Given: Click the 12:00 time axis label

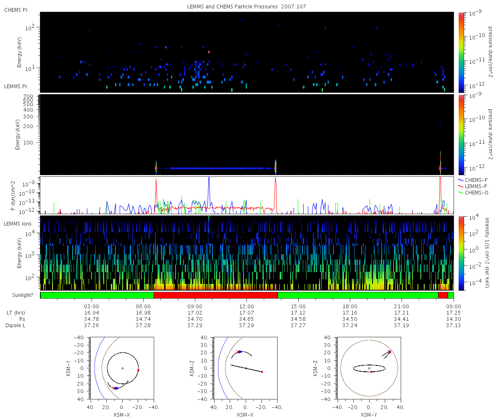Looking at the screenshot, I should 247,306.
